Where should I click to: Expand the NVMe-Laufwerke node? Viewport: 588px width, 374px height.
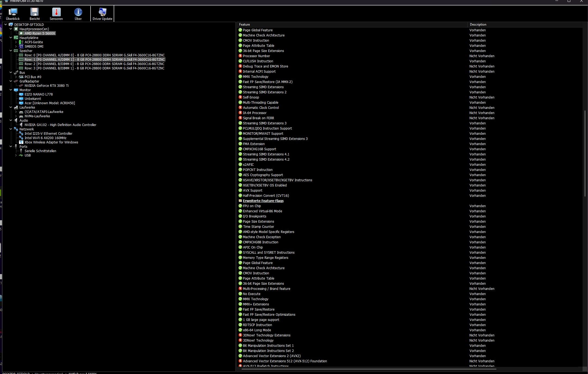pos(16,116)
